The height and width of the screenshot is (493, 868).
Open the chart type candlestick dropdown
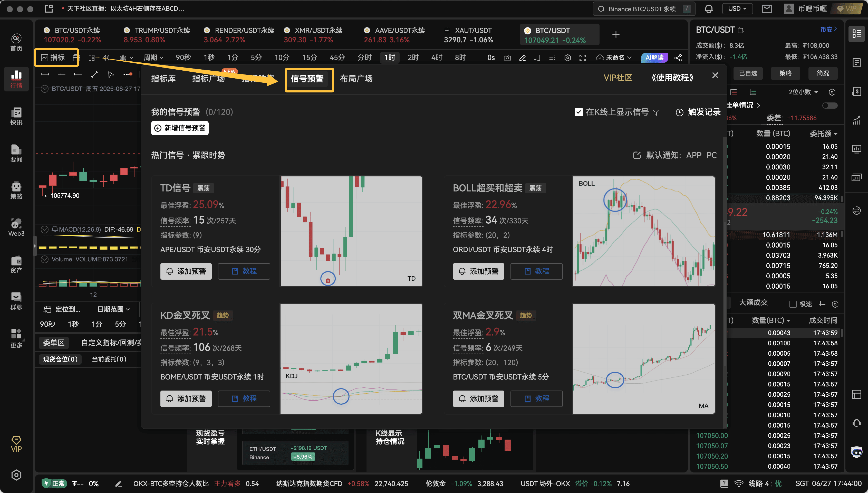(126, 58)
